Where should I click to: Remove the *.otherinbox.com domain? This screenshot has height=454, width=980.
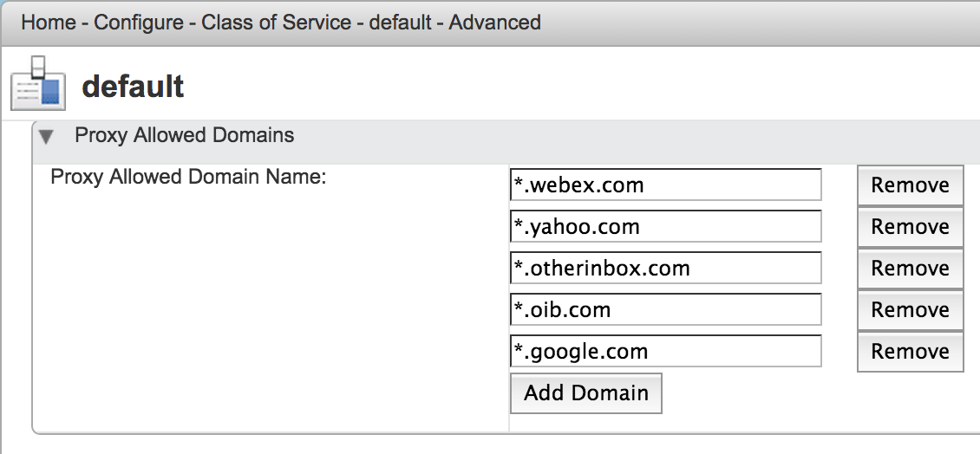pyautogui.click(x=910, y=269)
